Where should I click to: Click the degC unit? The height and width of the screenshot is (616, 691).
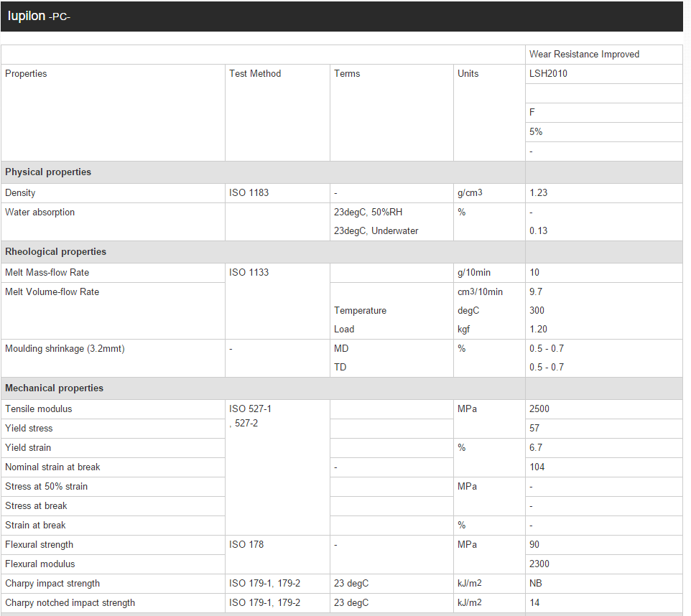468,311
